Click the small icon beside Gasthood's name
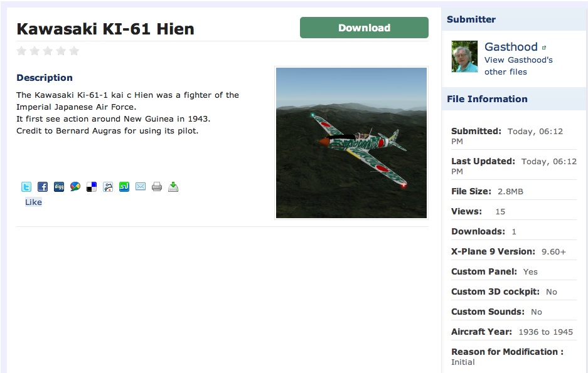 tap(544, 48)
